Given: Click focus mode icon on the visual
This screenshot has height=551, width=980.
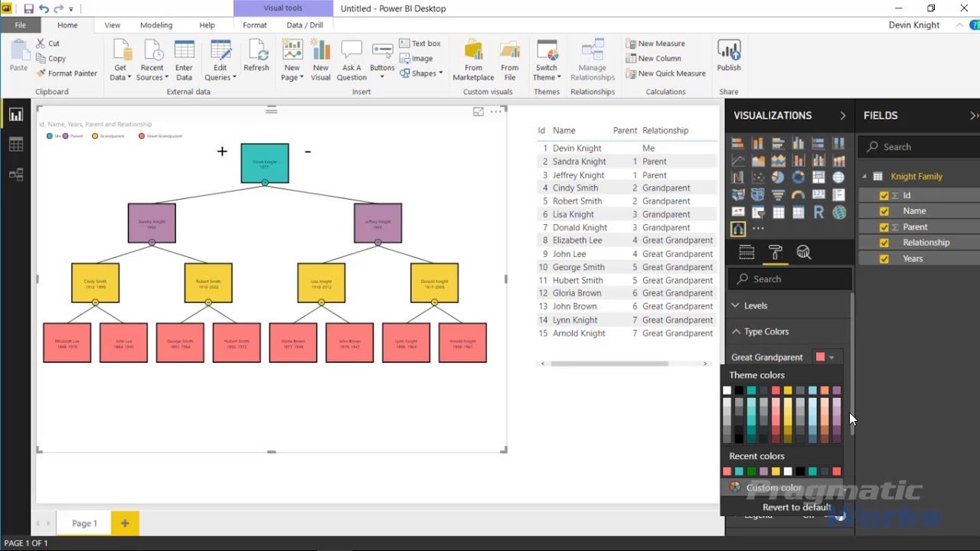Looking at the screenshot, I should (479, 112).
